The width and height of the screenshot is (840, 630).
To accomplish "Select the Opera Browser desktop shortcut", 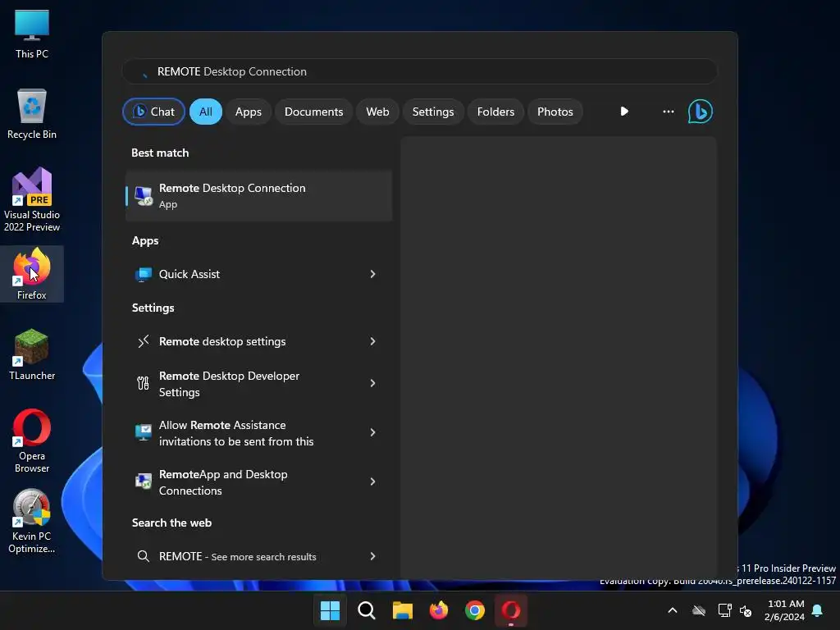I will point(32,441).
